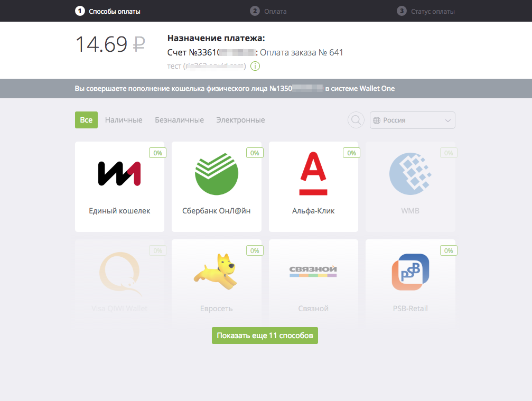Viewport: 532px width, 401px height.
Task: Go to Статус оплаты step label
Action: click(433, 12)
